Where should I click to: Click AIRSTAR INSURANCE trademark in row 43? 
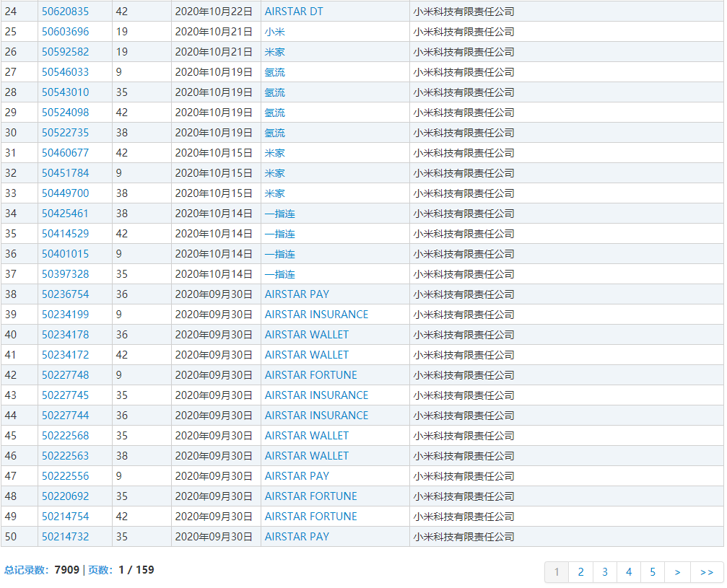tap(317, 395)
